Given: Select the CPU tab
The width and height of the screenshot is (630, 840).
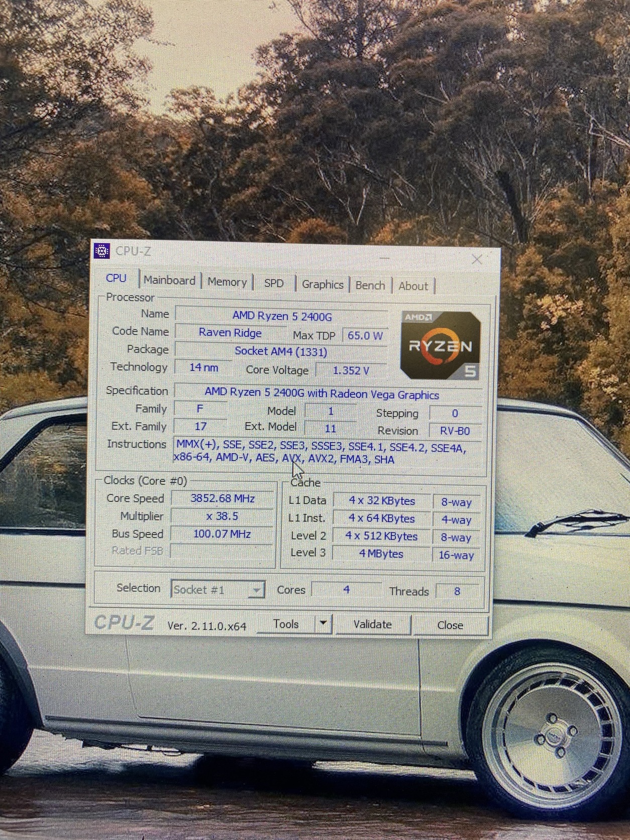Looking at the screenshot, I should tap(116, 278).
